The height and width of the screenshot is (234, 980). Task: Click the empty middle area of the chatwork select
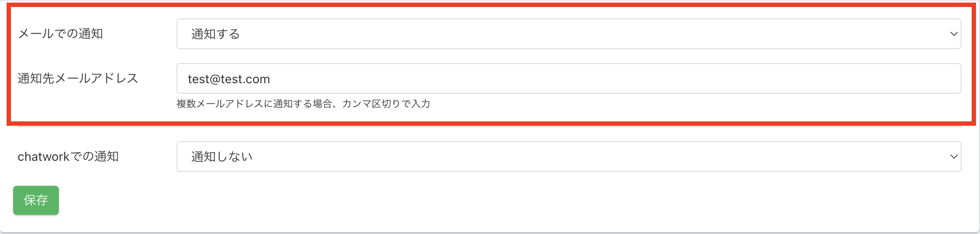(571, 156)
